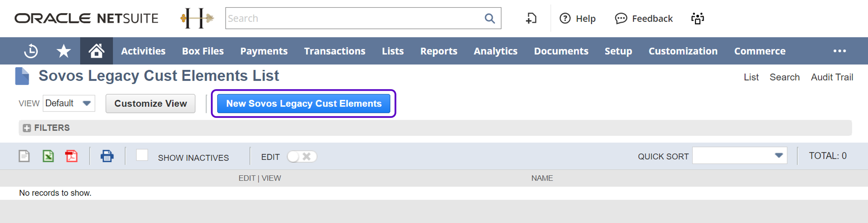Go to Home via house icon
The height and width of the screenshot is (223, 868).
coord(96,51)
